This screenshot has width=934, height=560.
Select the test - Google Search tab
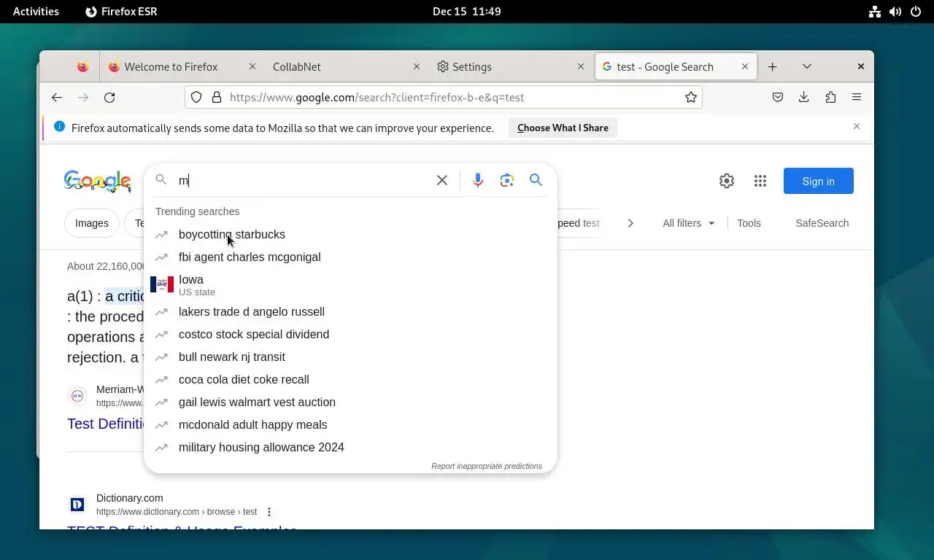click(x=676, y=66)
